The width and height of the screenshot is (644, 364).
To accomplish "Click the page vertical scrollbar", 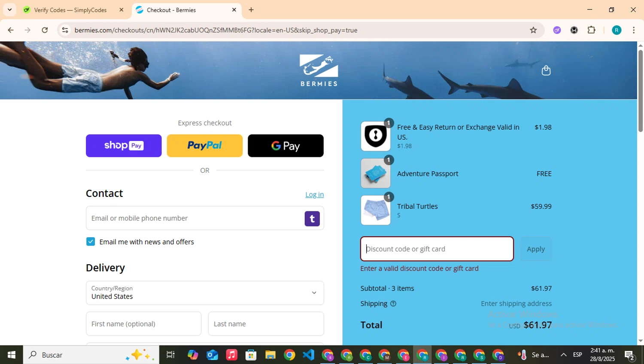I will pyautogui.click(x=641, y=91).
